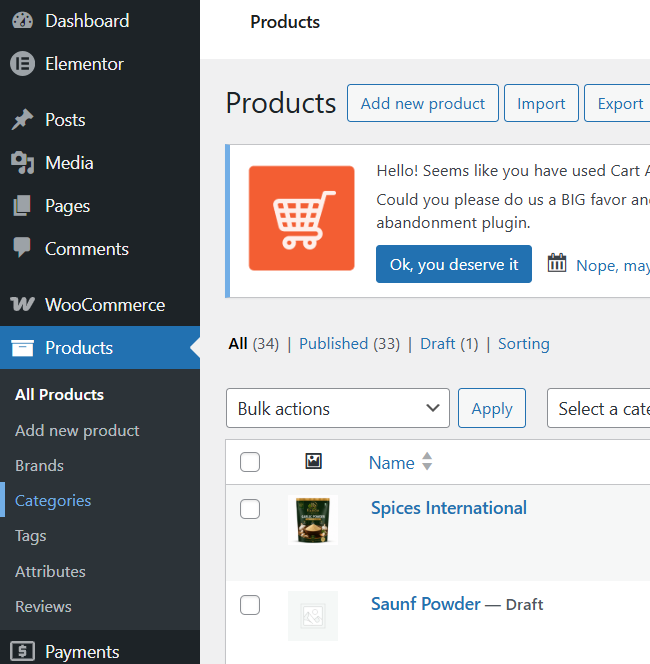Sort by Name using the arrows
The width and height of the screenshot is (650, 664).
click(x=427, y=462)
